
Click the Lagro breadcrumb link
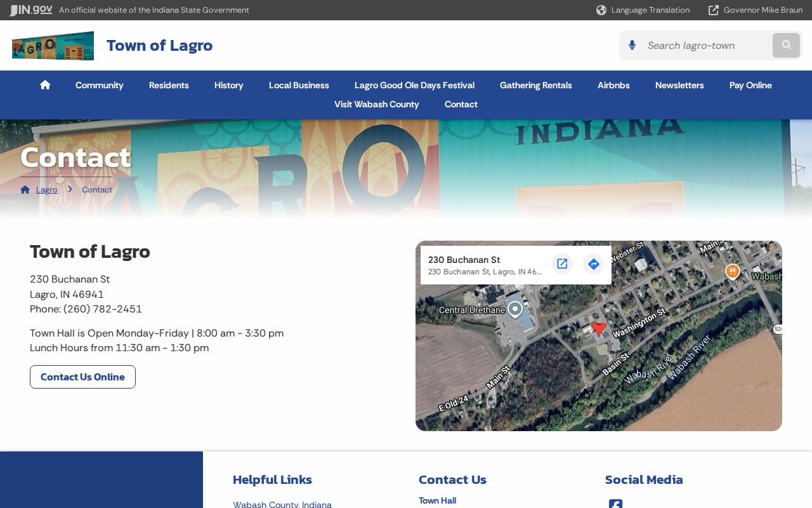pyautogui.click(x=47, y=189)
